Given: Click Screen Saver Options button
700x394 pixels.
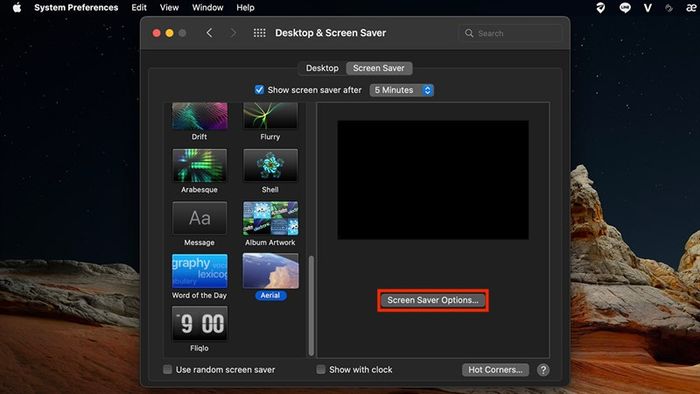Looking at the screenshot, I should (433, 300).
